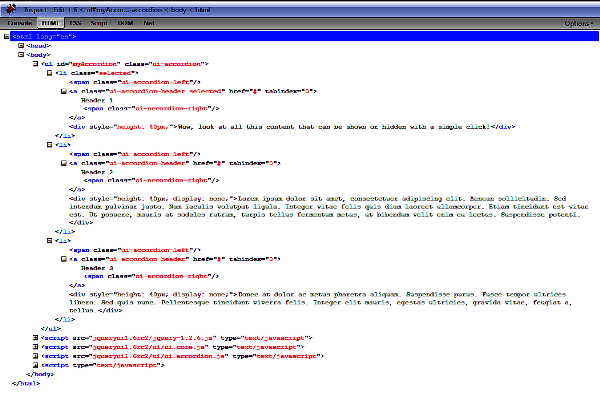Screen dimensions: 600x396
Task: Click the "ui-accordion-header selected" class value
Action: tap(166, 91)
